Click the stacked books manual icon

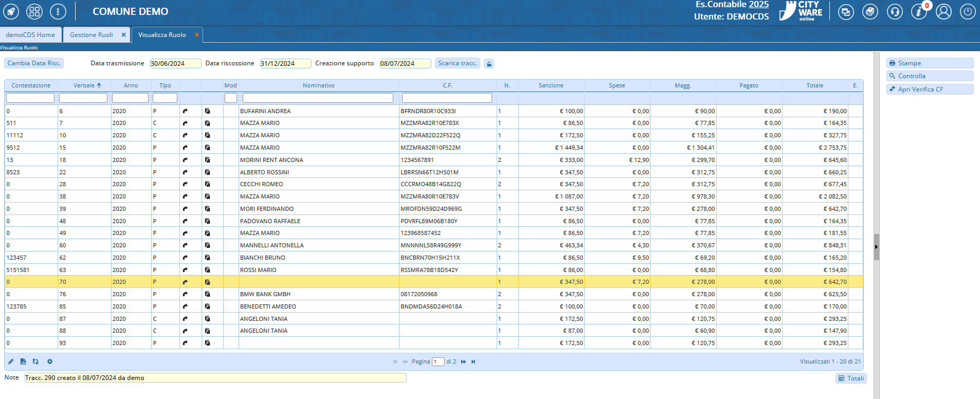click(870, 11)
